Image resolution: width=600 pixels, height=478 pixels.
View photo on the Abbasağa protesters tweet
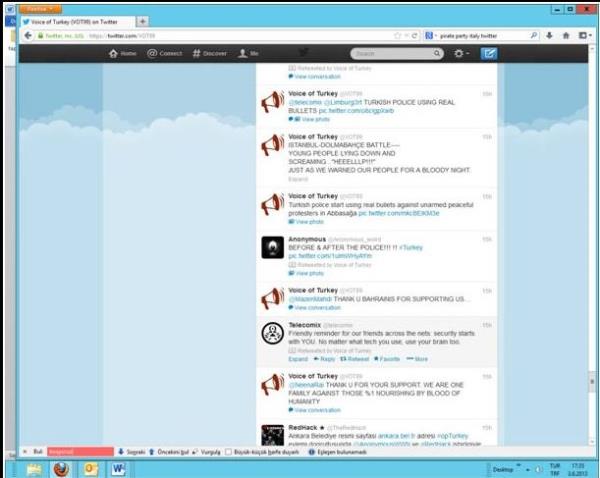310,222
